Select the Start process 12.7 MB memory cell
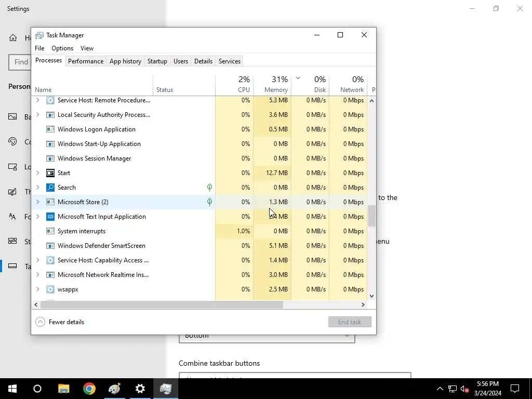 click(272, 173)
